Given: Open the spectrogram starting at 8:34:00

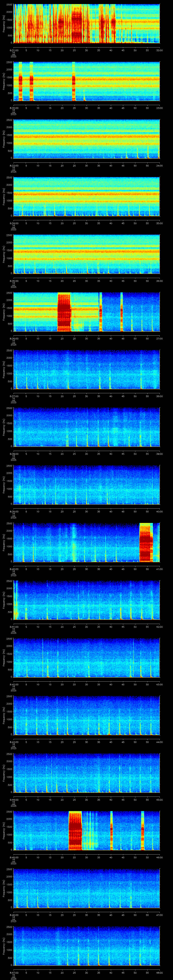Looking at the screenshot, I should coord(86,197).
